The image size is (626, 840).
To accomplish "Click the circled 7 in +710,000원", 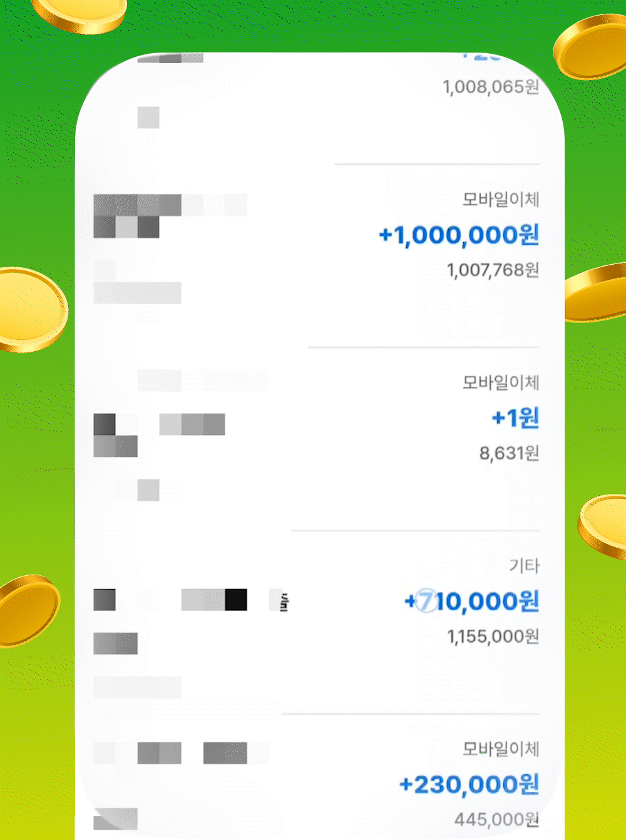I will (x=426, y=602).
